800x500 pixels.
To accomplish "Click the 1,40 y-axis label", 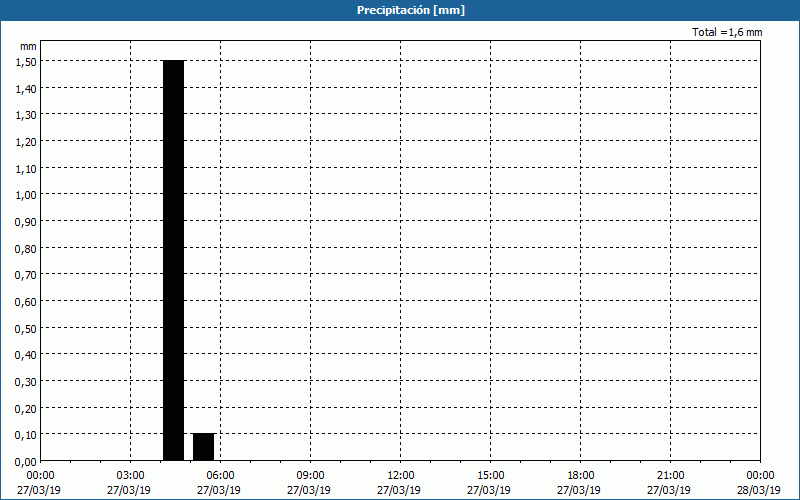I will pyautogui.click(x=26, y=88).
